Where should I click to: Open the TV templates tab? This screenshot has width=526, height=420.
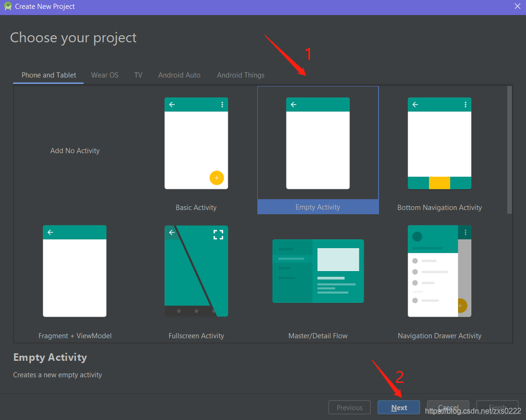pyautogui.click(x=138, y=75)
